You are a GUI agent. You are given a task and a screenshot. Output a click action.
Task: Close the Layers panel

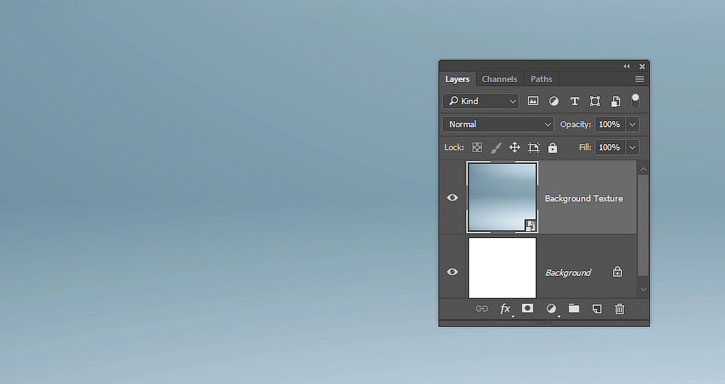point(642,66)
